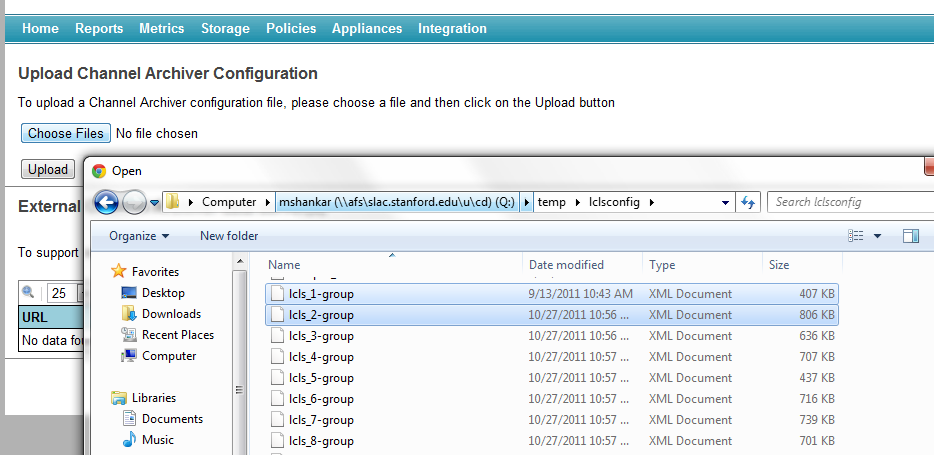
Task: Open the Desktop favorite location
Action: (162, 293)
